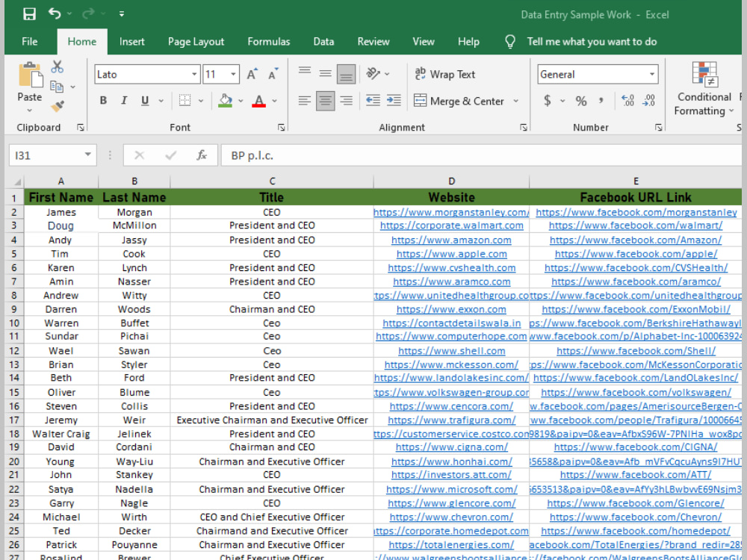747x560 pixels.
Task: Click the Orientation text-angle icon
Action: point(373,73)
